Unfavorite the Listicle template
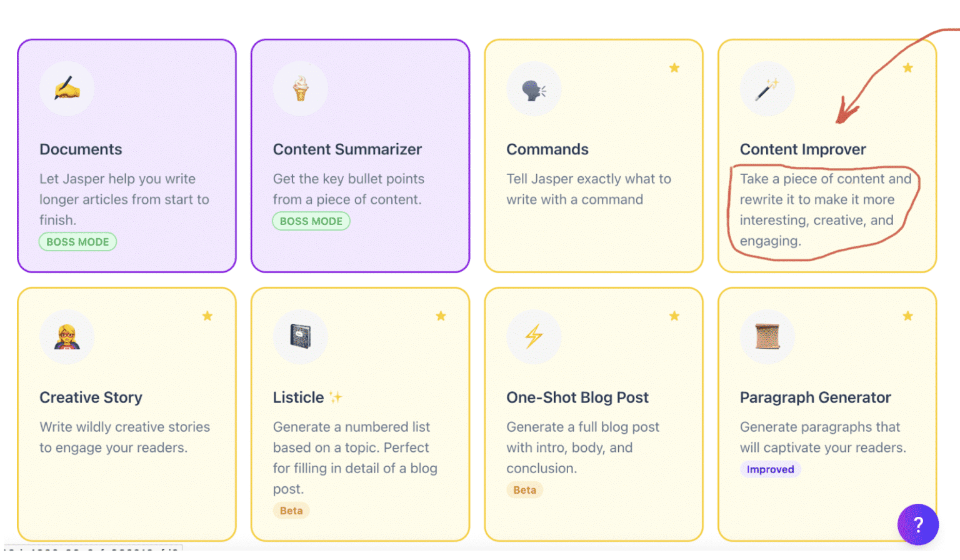 point(441,316)
